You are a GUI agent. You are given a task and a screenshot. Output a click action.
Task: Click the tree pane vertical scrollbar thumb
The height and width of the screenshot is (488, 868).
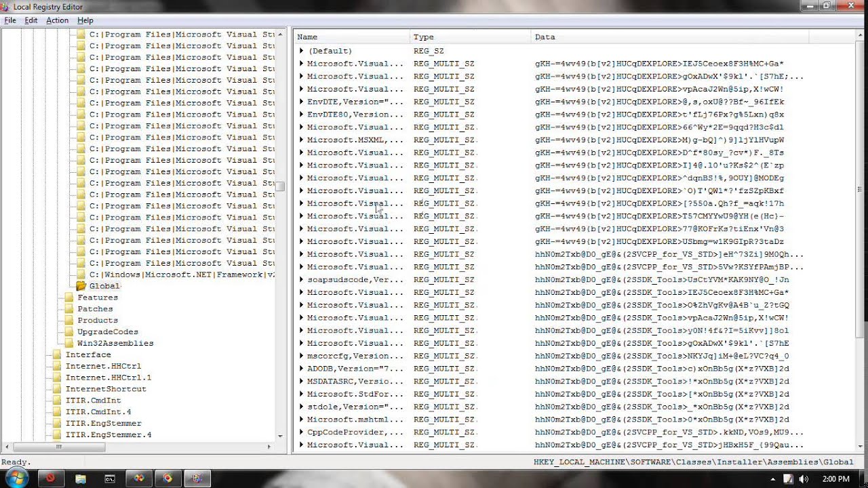click(x=279, y=186)
